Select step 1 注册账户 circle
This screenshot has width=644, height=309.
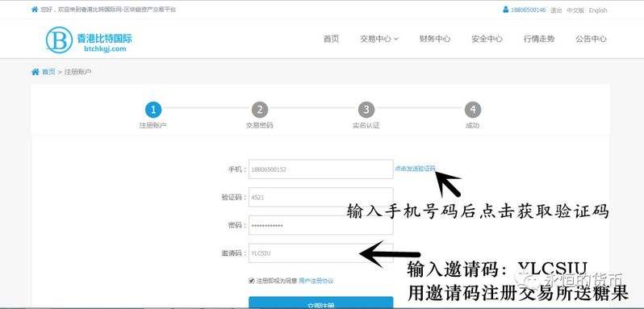click(153, 110)
